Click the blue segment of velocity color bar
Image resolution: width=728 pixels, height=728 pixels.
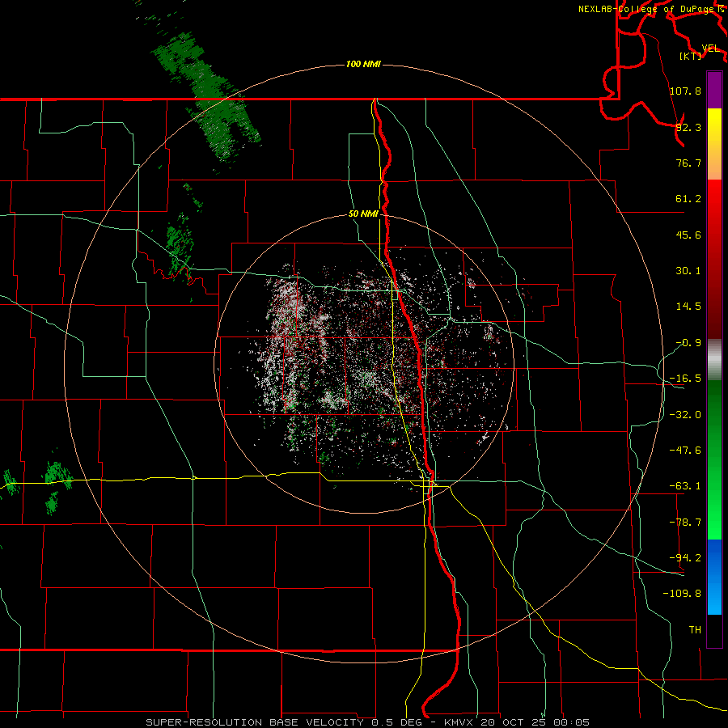click(714, 577)
